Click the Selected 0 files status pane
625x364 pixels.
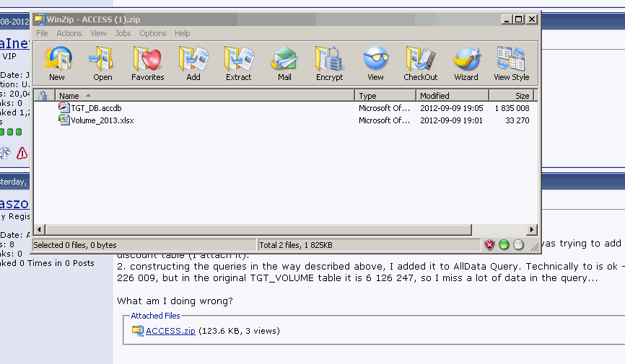pyautogui.click(x=144, y=245)
